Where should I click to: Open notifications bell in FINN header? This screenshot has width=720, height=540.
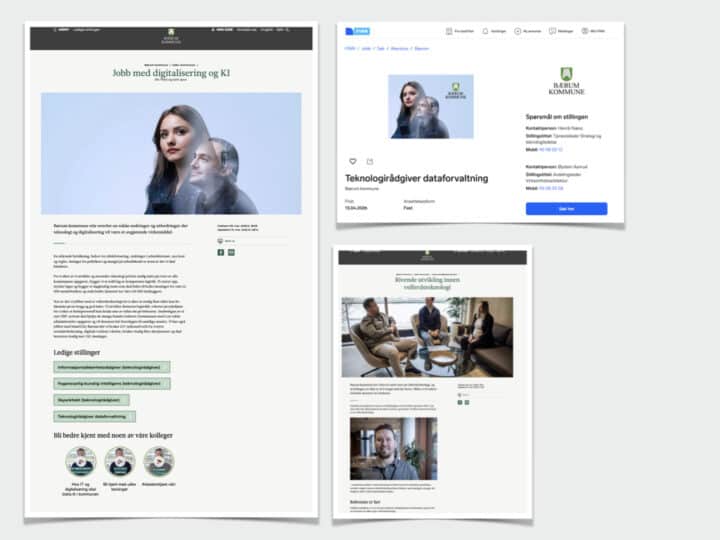click(x=485, y=31)
